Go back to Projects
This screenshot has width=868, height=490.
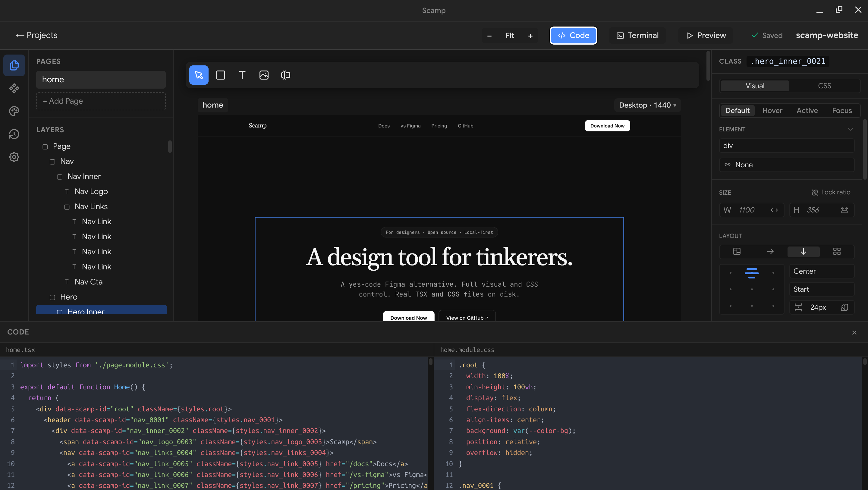(x=37, y=35)
